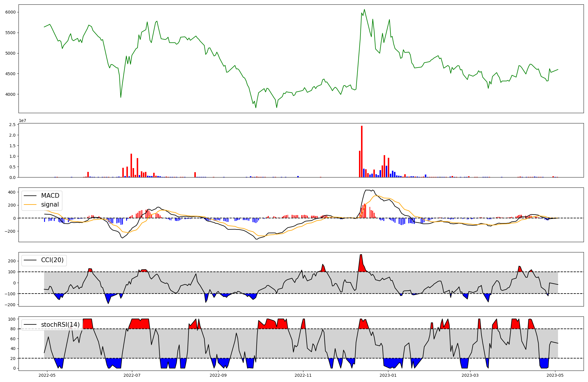Click the 6000 price axis tick label
The height and width of the screenshot is (382, 588).
[11, 12]
